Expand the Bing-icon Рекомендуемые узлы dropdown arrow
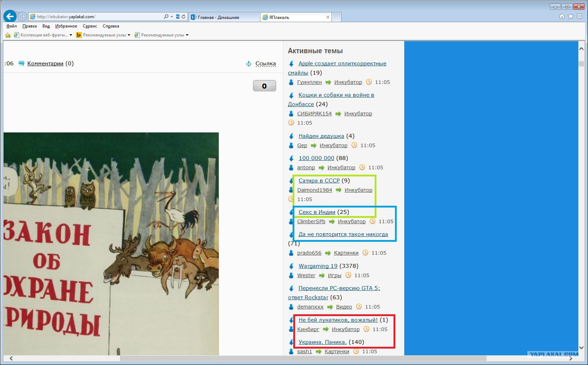The image size is (588, 365). pyautogui.click(x=129, y=35)
